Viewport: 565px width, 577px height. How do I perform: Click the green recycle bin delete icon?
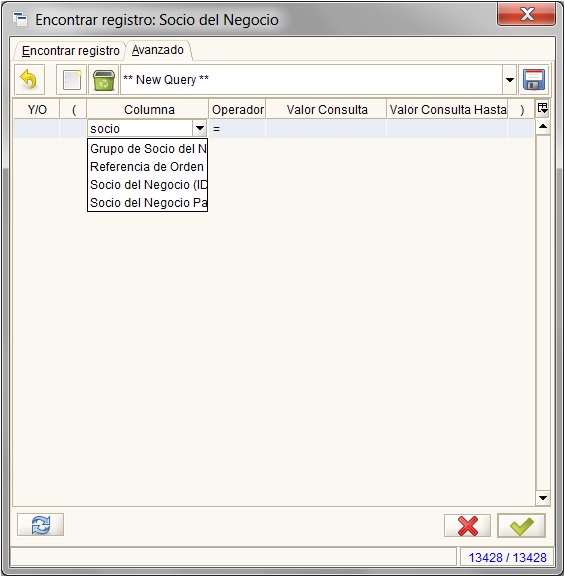104,79
